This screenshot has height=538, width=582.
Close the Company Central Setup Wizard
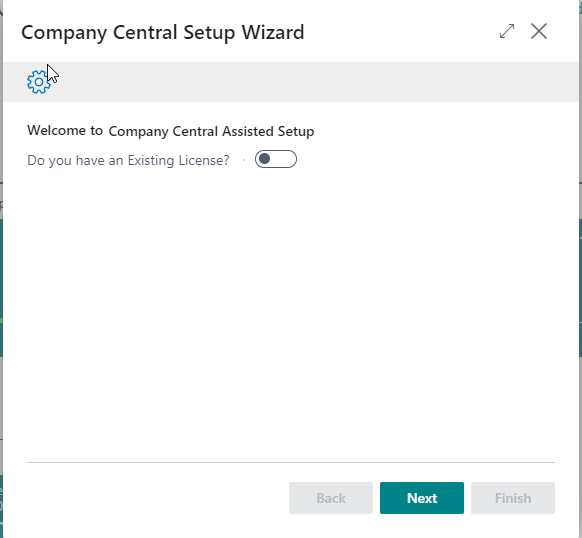539,31
